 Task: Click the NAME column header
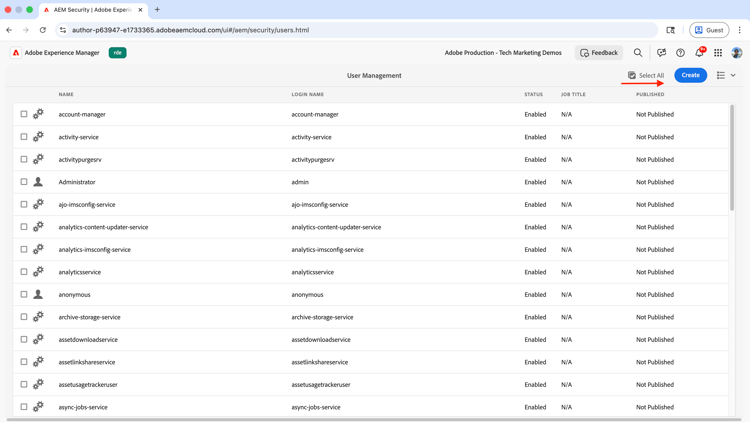(66, 94)
